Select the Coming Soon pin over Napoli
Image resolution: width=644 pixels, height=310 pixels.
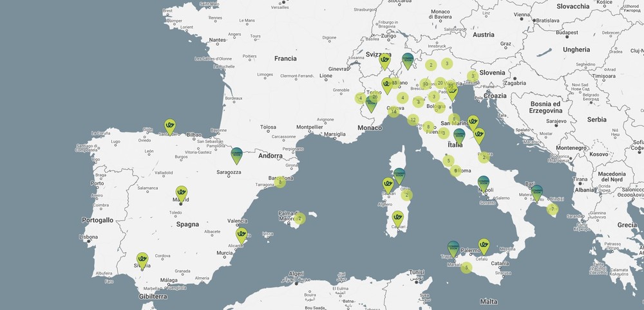point(484,183)
